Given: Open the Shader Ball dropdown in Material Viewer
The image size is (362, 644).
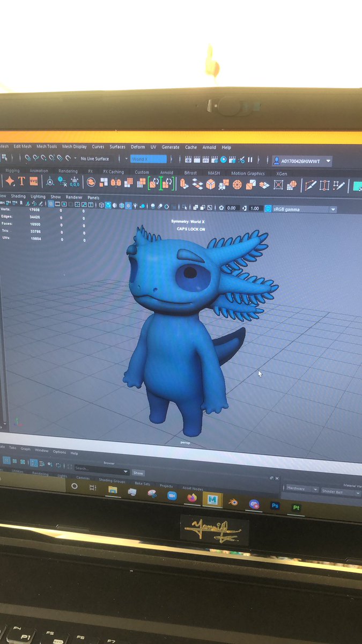Looking at the screenshot, I should pos(341,491).
